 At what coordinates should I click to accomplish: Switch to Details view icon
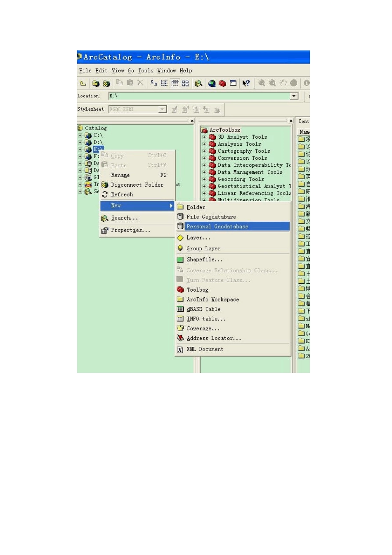[x=175, y=83]
